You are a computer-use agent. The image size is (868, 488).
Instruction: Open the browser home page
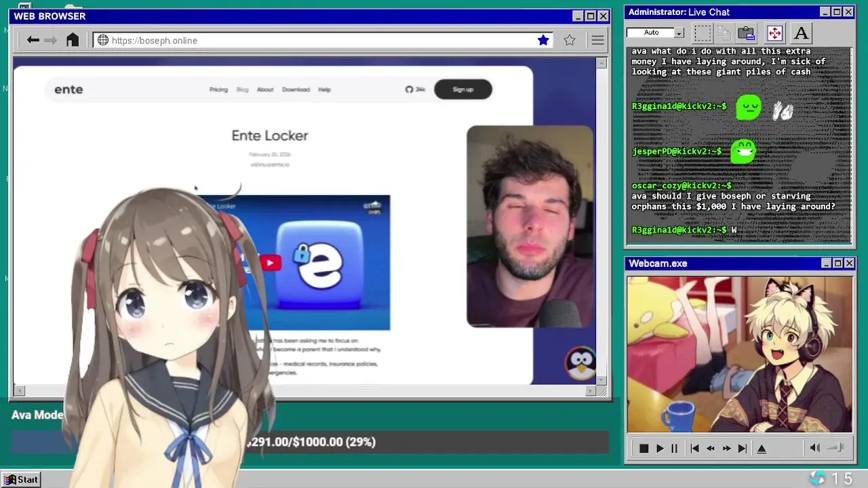click(x=73, y=40)
